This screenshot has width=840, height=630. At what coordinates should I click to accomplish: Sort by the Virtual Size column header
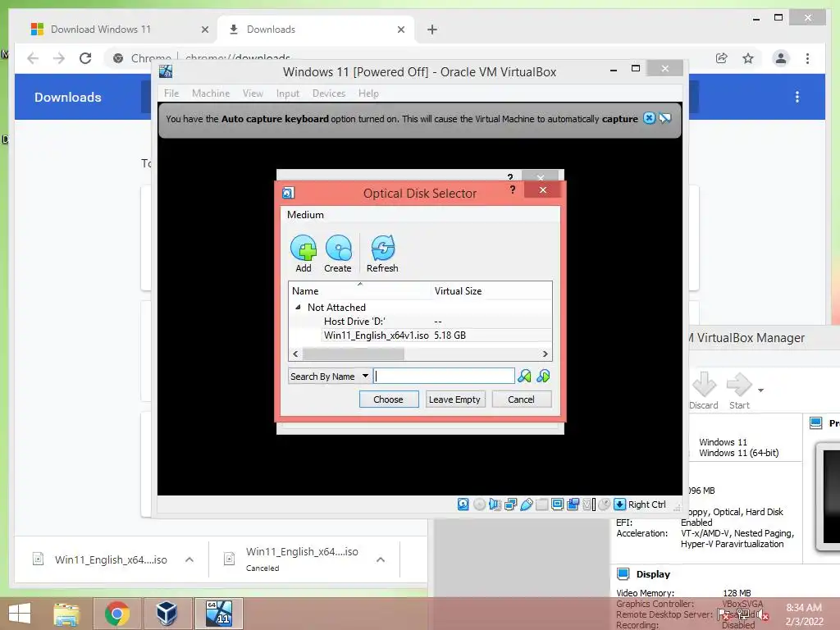click(x=491, y=291)
